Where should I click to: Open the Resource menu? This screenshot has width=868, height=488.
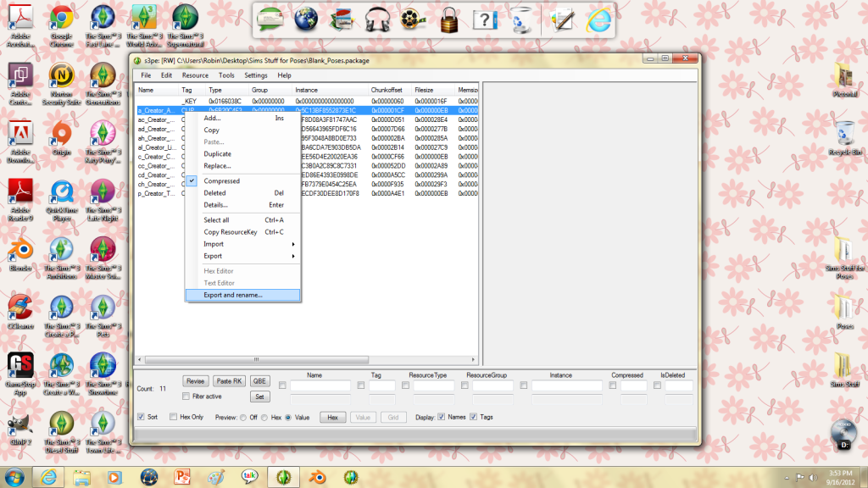(x=196, y=75)
